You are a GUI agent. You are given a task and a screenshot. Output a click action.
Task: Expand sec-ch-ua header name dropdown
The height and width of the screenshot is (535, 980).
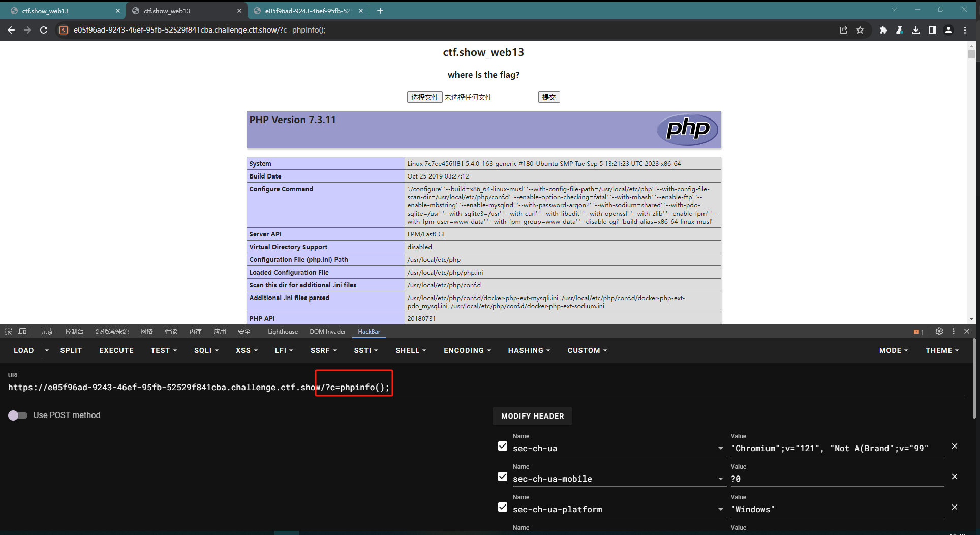coord(720,448)
